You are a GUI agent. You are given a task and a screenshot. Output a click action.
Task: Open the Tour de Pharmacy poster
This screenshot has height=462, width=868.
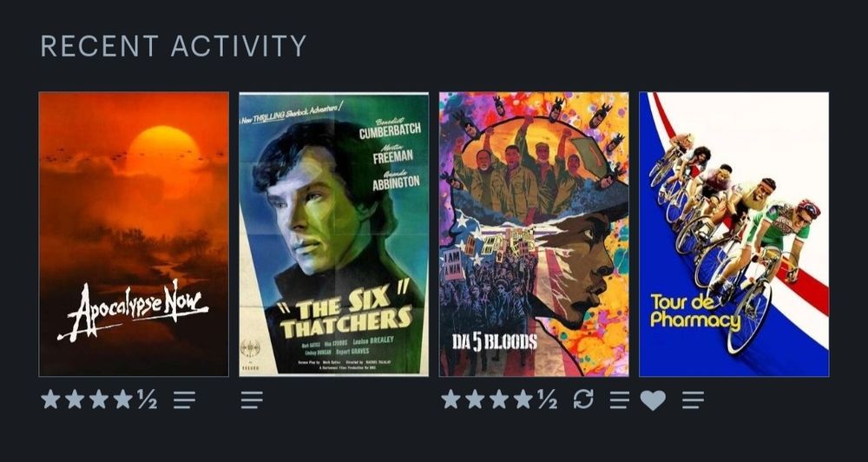[x=734, y=234]
